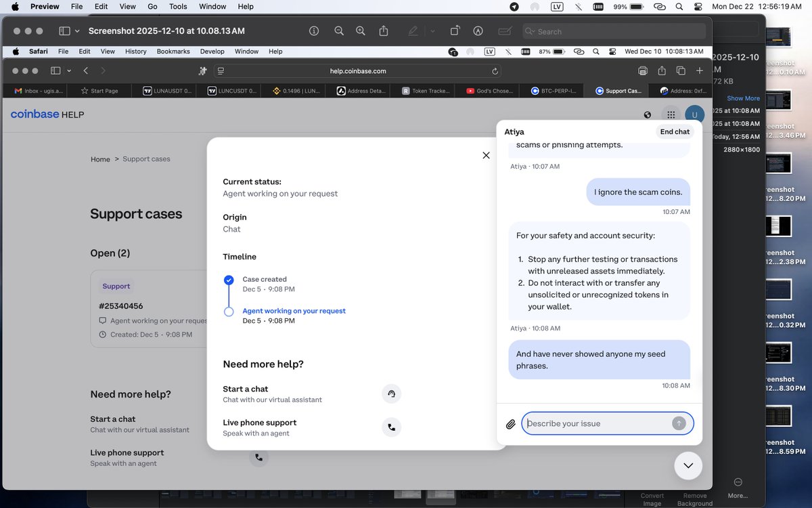Click Remove Background in the Finder window
This screenshot has height=508, width=812.
point(695,500)
